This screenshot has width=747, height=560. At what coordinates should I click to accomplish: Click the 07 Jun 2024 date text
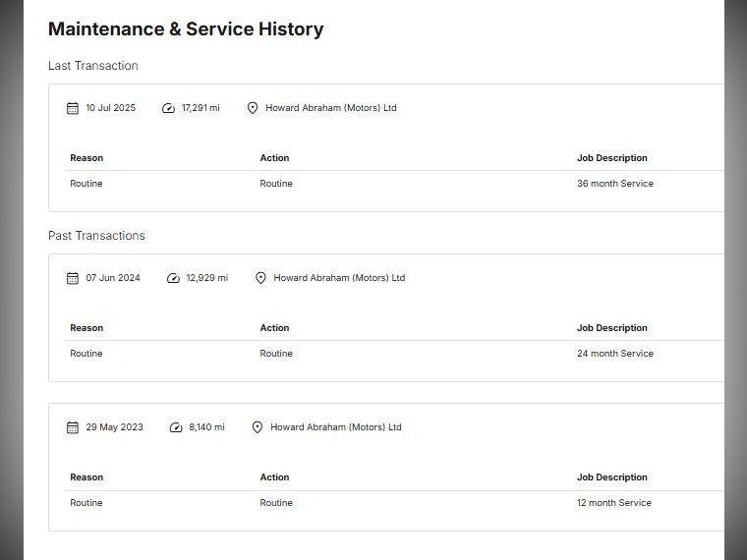click(x=113, y=278)
